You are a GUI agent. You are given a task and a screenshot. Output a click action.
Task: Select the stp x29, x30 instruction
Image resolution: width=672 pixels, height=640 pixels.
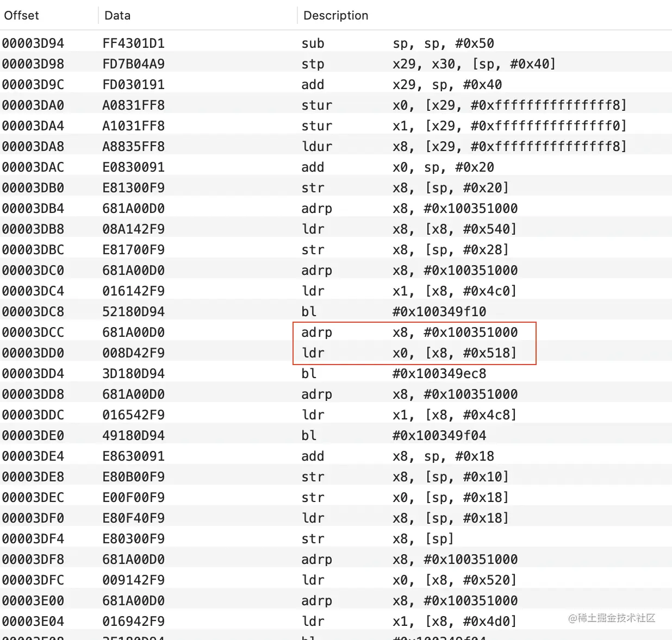[428, 64]
